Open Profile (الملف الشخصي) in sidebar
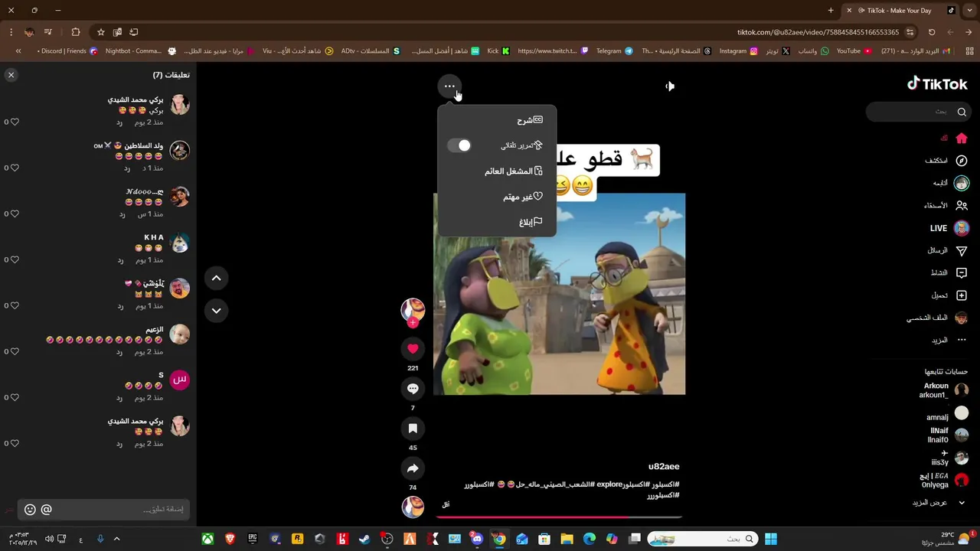Image resolution: width=980 pixels, height=551 pixels. click(x=937, y=318)
